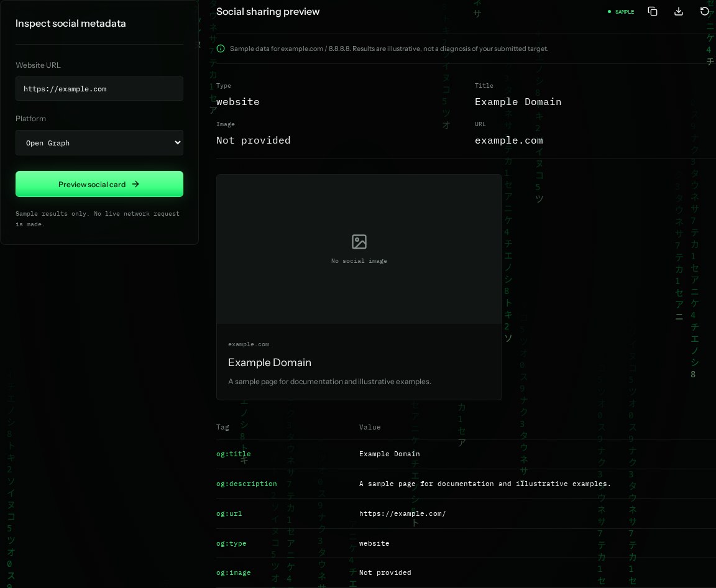Click the info icon beside the sample data notice

[x=221, y=48]
